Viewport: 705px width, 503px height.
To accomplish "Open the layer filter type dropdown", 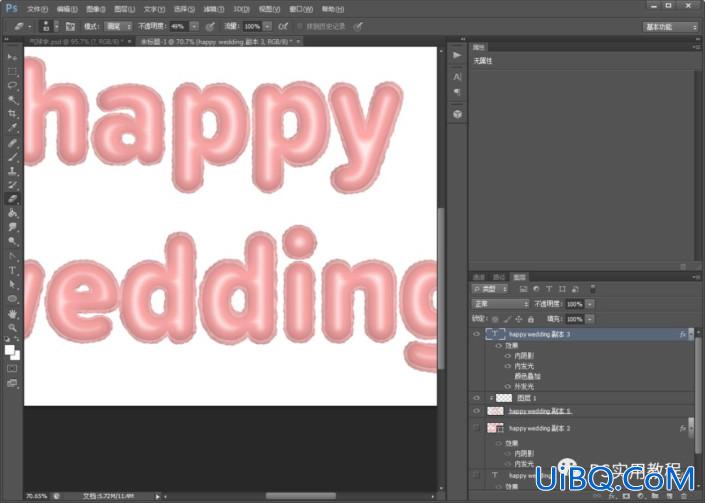I will pyautogui.click(x=490, y=289).
